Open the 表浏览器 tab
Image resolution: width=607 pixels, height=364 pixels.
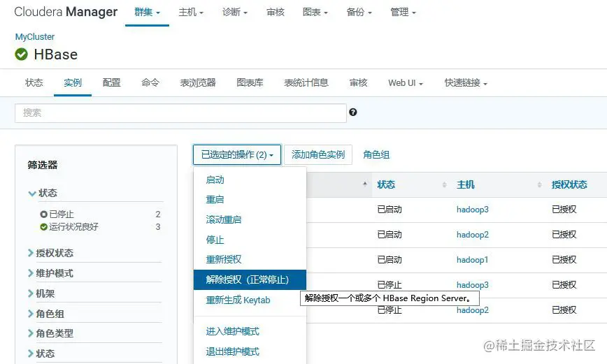tap(198, 82)
